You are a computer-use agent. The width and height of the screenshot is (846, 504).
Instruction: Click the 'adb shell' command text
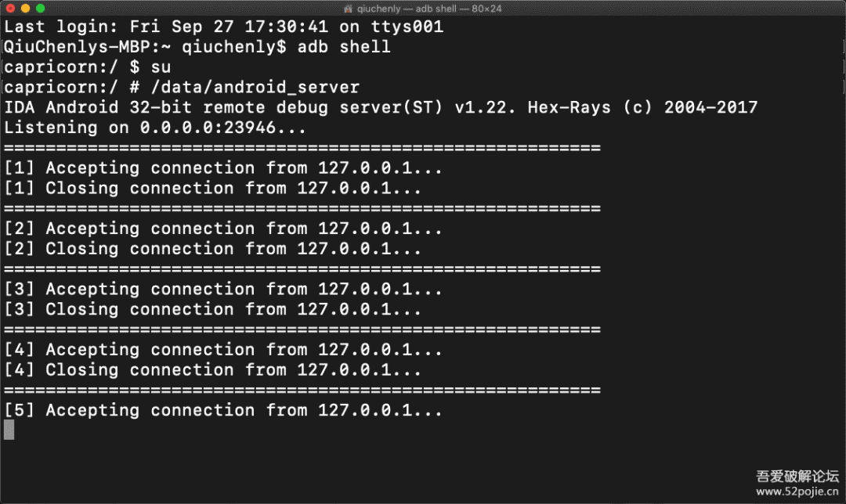(344, 47)
